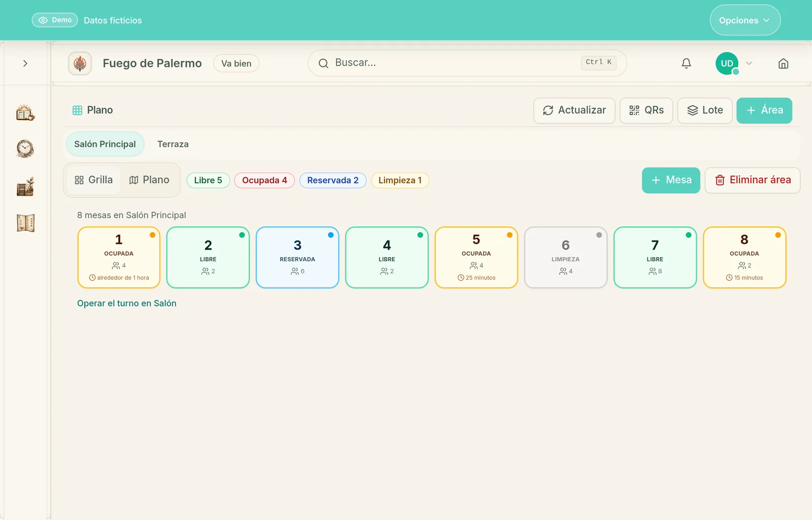Open table 1 Ocupada card

[x=119, y=258]
